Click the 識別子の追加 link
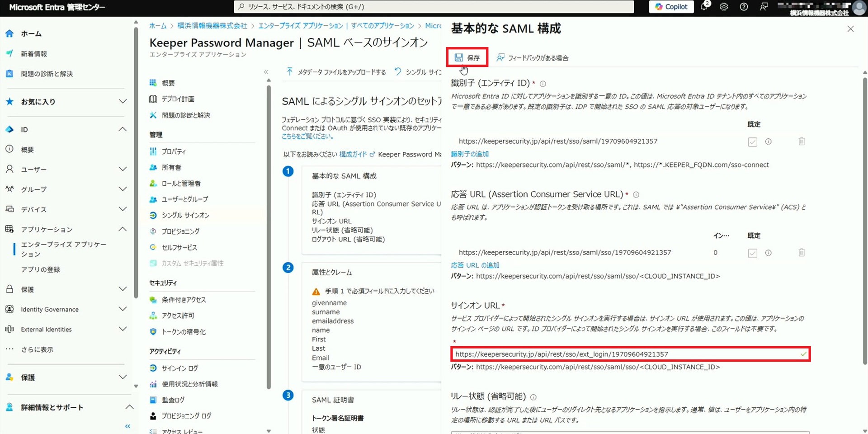The height and width of the screenshot is (434, 868). tap(470, 154)
